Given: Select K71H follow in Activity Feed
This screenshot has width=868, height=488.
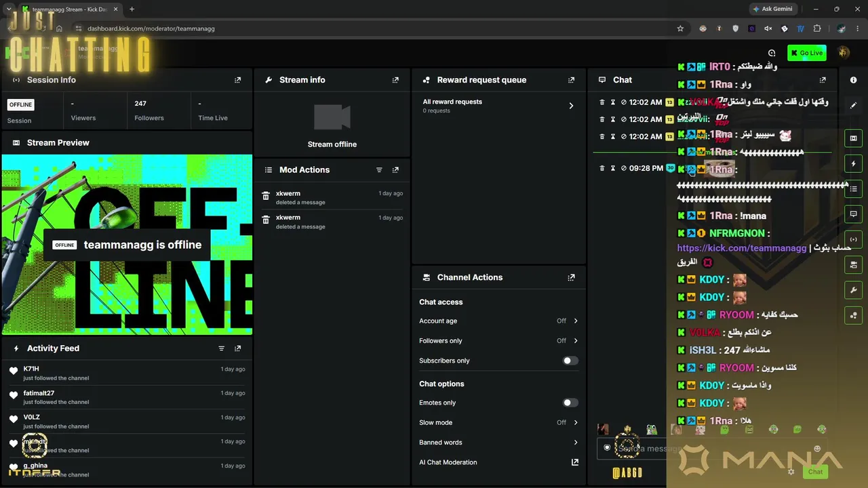Looking at the screenshot, I should [127, 373].
